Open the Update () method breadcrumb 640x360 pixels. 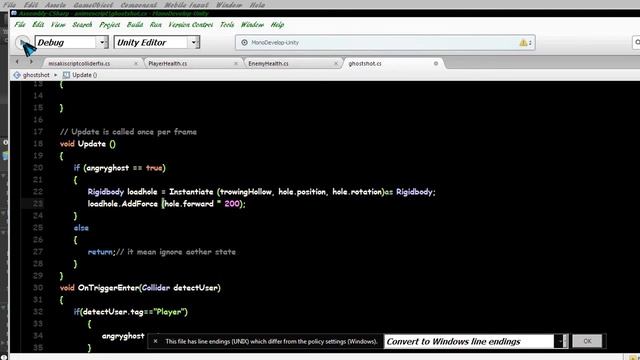coord(84,75)
